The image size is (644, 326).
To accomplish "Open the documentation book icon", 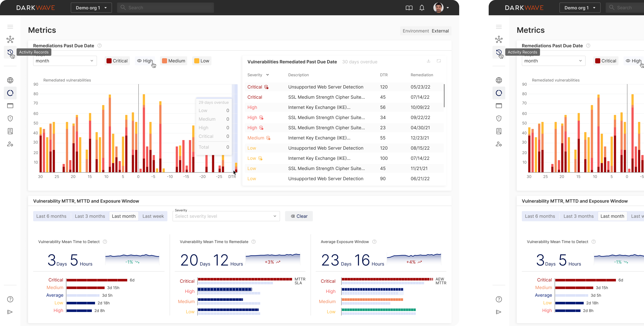I will point(409,8).
